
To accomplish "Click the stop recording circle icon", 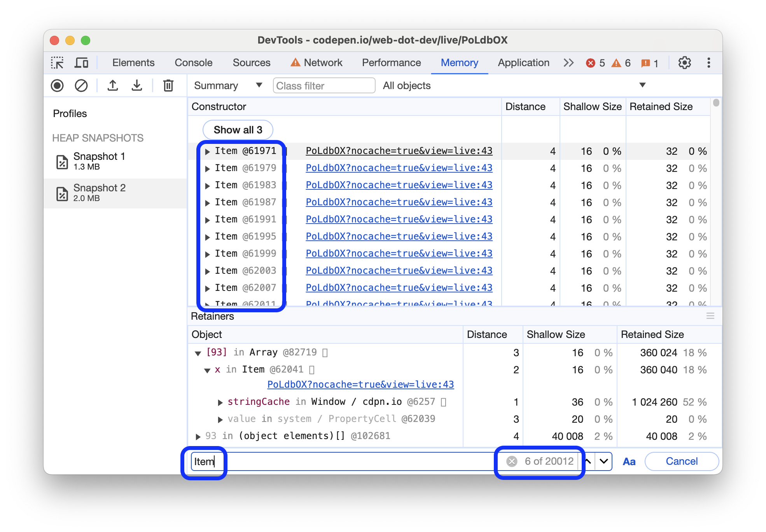I will click(58, 86).
